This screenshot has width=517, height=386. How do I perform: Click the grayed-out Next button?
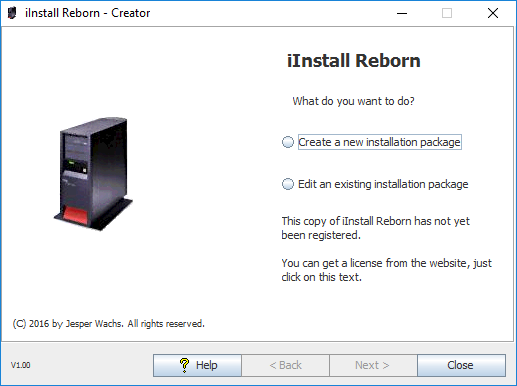point(373,365)
